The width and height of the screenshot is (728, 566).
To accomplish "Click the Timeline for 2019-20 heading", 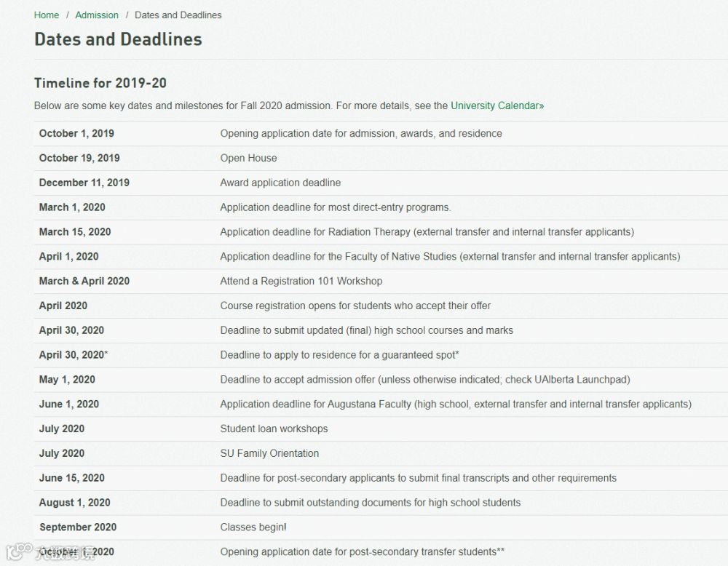I will [x=100, y=83].
